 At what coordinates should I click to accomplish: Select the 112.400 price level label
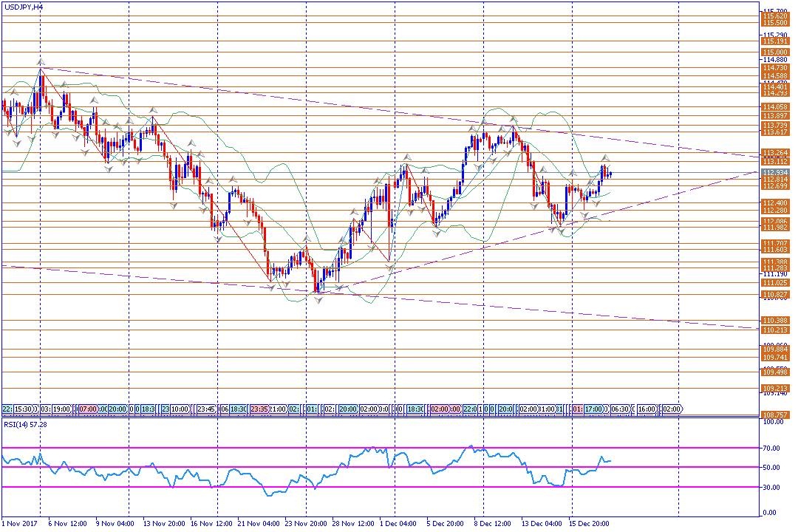point(775,203)
